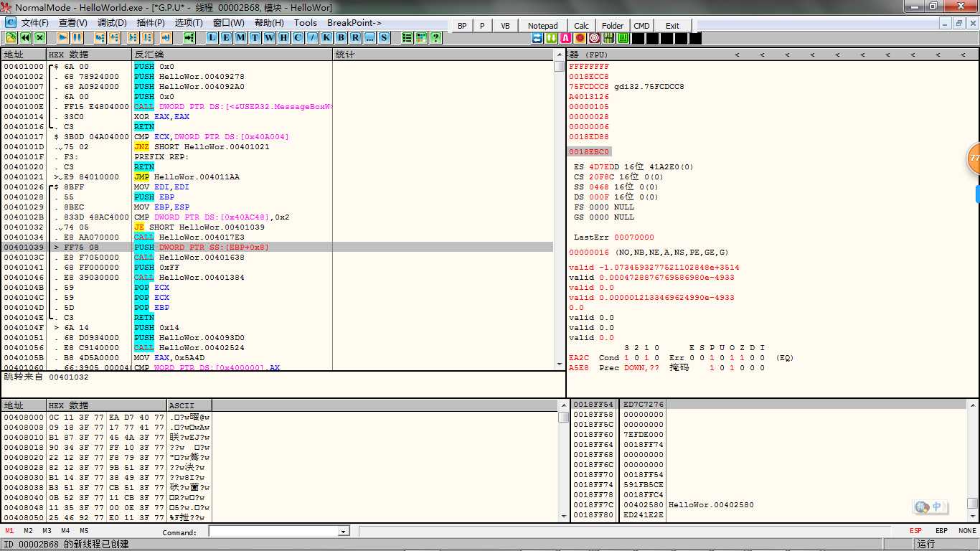This screenshot has height=551, width=980.
Task: Open Source window with S icon
Action: 385,37
